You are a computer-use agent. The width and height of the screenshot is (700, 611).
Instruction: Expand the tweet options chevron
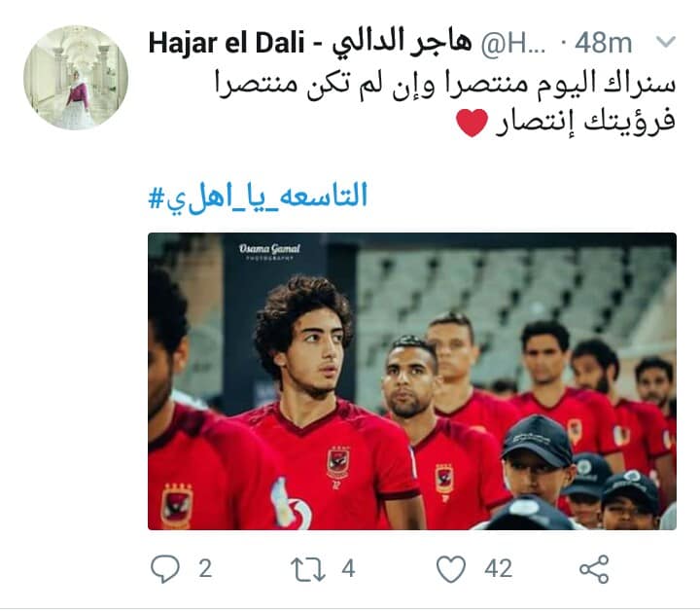tap(666, 43)
